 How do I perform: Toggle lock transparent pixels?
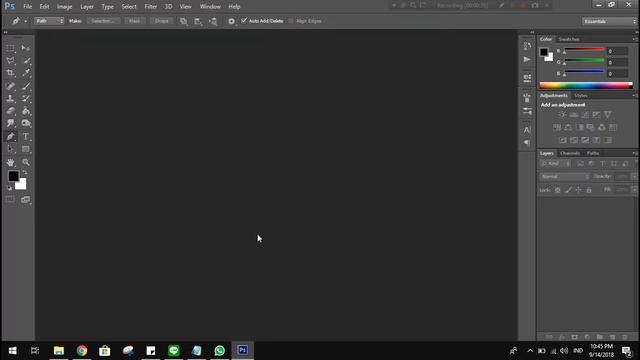click(x=558, y=190)
